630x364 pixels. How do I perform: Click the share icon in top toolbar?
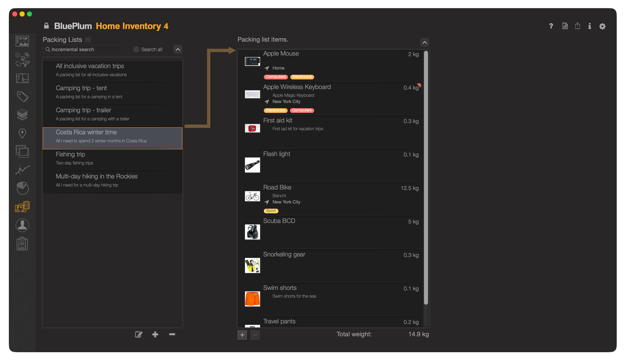point(577,26)
